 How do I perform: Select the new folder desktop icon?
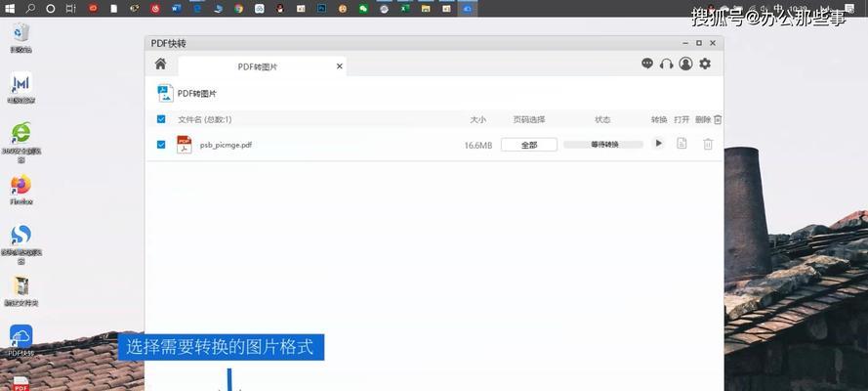pos(21,291)
